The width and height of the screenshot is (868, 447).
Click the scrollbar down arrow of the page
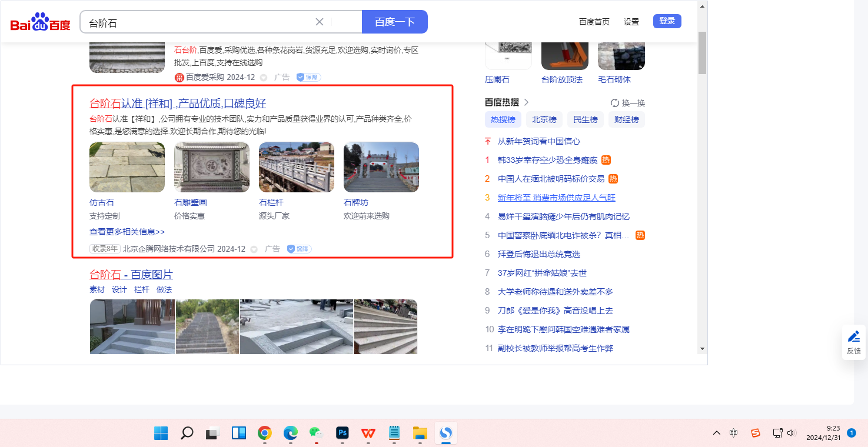click(x=702, y=349)
